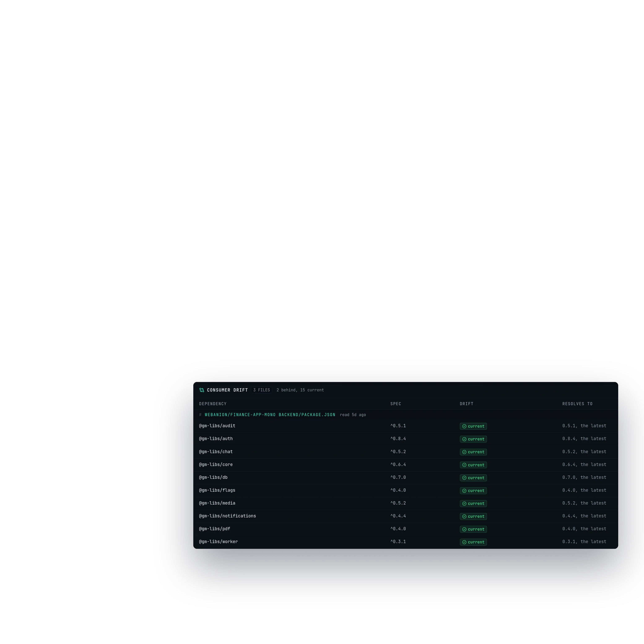This screenshot has height=644, width=644.
Task: Click the CONSUMER DRIFT panel title
Action: click(227, 390)
